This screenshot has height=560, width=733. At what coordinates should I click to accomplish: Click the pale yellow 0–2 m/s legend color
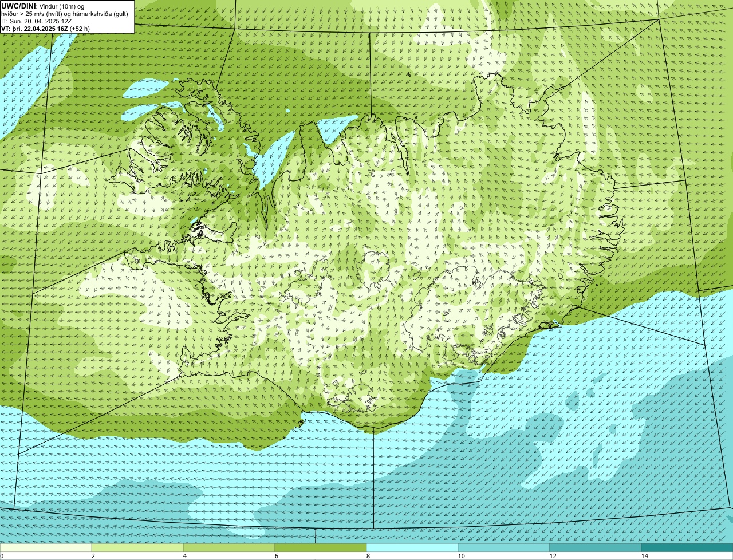point(46,548)
